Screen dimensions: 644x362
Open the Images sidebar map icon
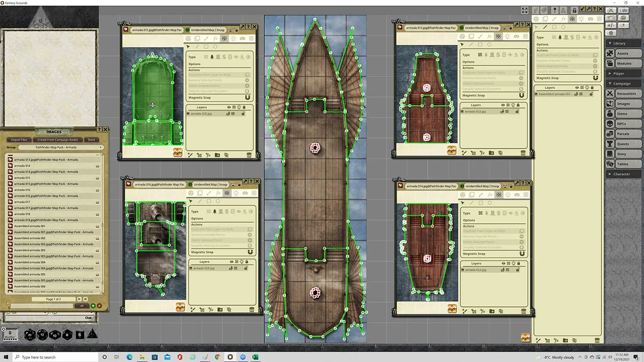point(610,104)
